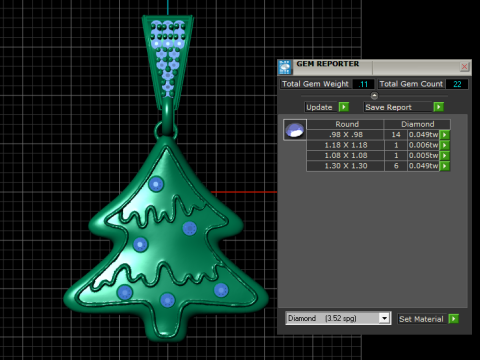Viewport: 480px width, 360px height.
Task: Open the Diamond material dropdown
Action: point(384,318)
